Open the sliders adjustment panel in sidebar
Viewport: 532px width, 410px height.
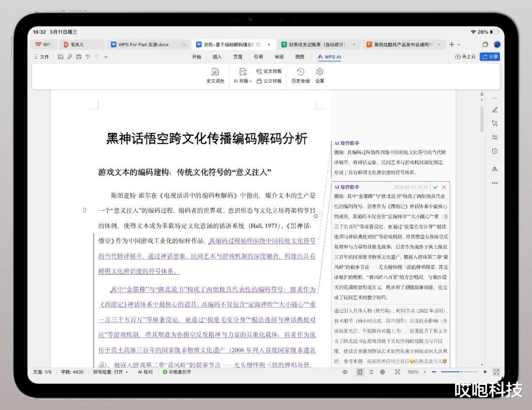point(495,137)
